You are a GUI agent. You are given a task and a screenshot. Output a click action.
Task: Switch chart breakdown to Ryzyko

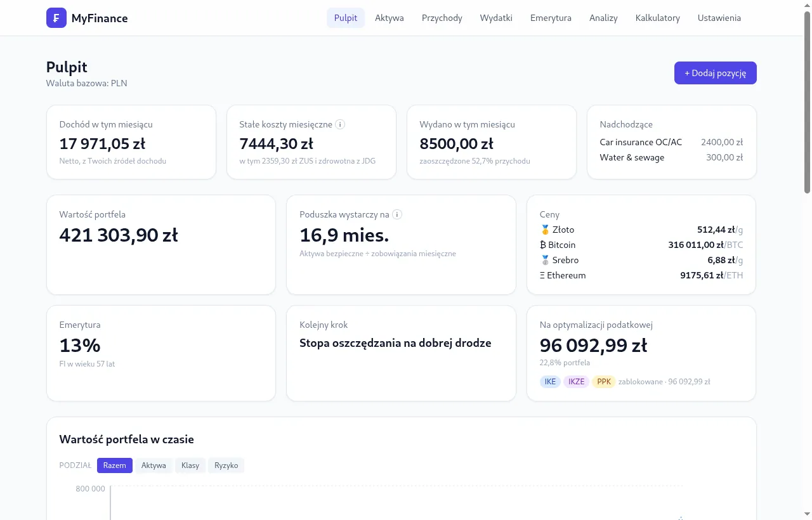point(226,465)
